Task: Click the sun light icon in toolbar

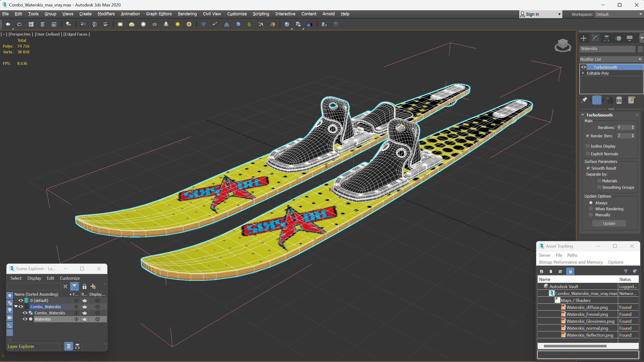Action: [x=177, y=24]
